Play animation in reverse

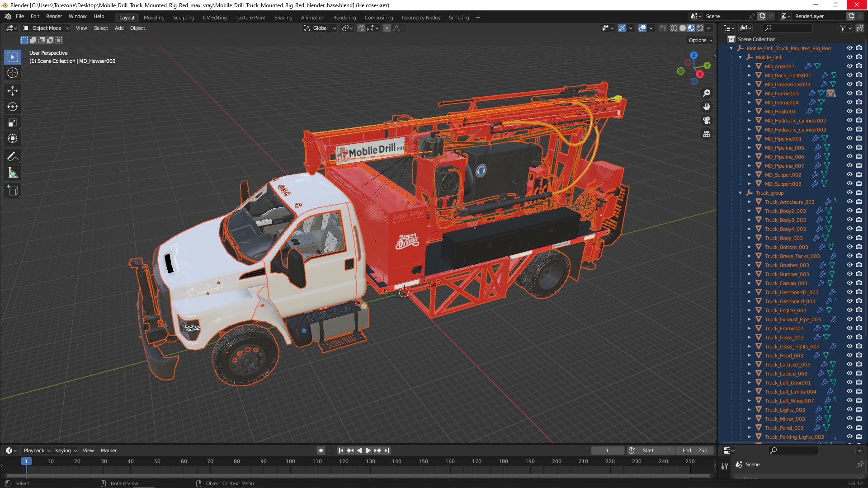click(x=359, y=450)
